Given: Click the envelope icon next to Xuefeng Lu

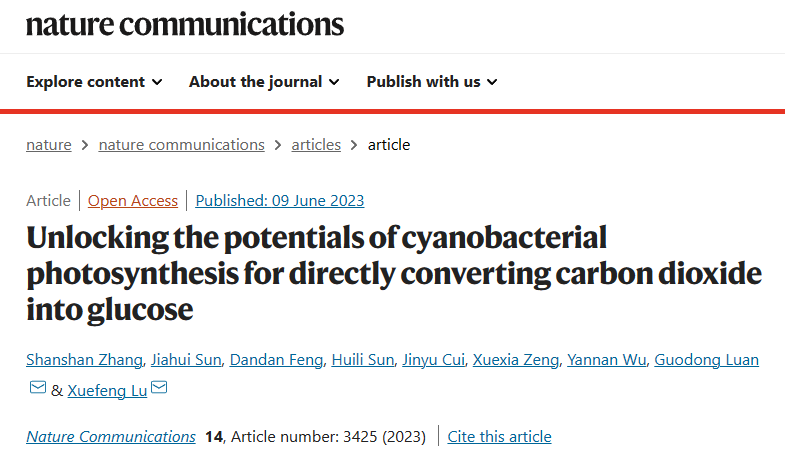Looking at the screenshot, I should pos(159,387).
